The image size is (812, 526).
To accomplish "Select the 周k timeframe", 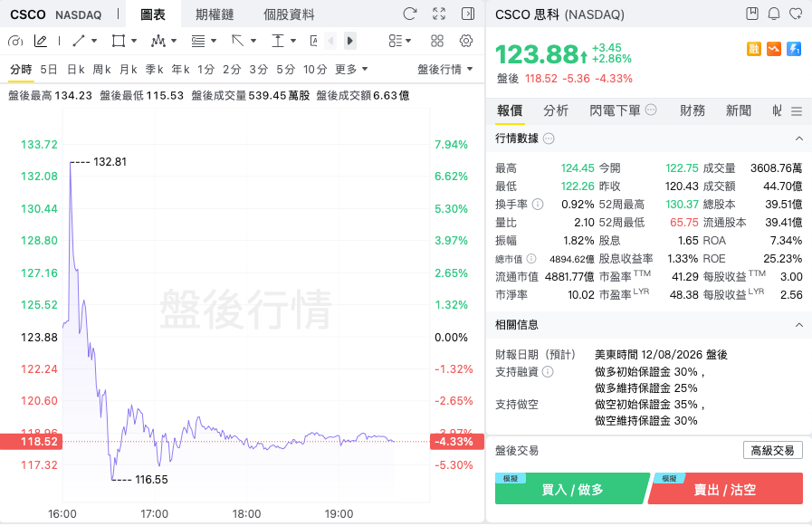I will pos(102,70).
